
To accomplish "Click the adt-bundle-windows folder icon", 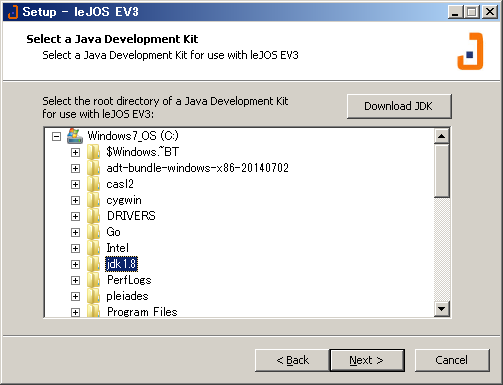I will click(x=93, y=168).
